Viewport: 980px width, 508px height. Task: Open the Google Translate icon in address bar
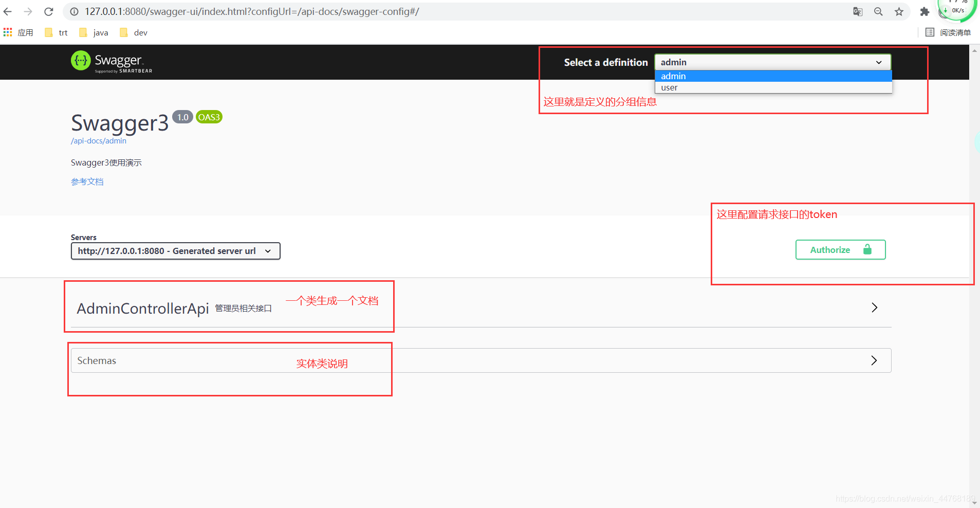[x=858, y=11]
